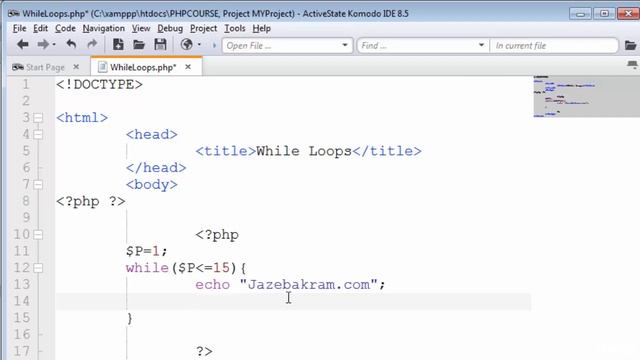Collapse the head fold marker on line 4
This screenshot has width=640, height=360.
pos(38,134)
